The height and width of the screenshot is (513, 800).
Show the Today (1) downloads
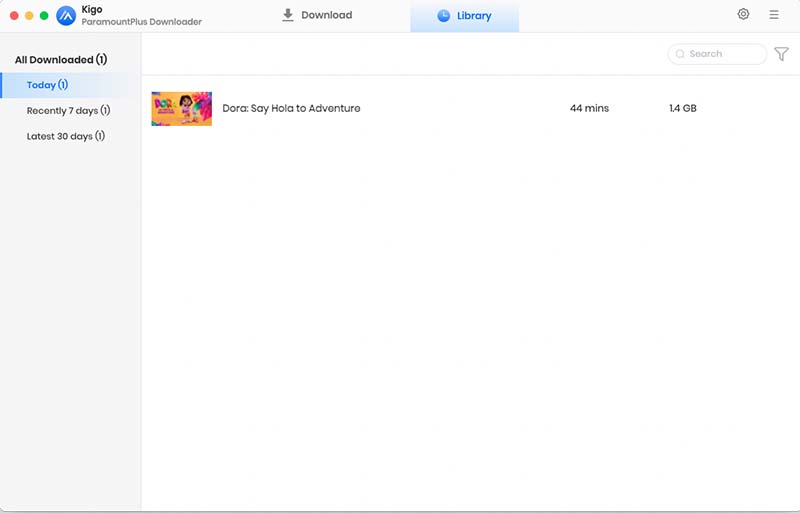(x=47, y=85)
